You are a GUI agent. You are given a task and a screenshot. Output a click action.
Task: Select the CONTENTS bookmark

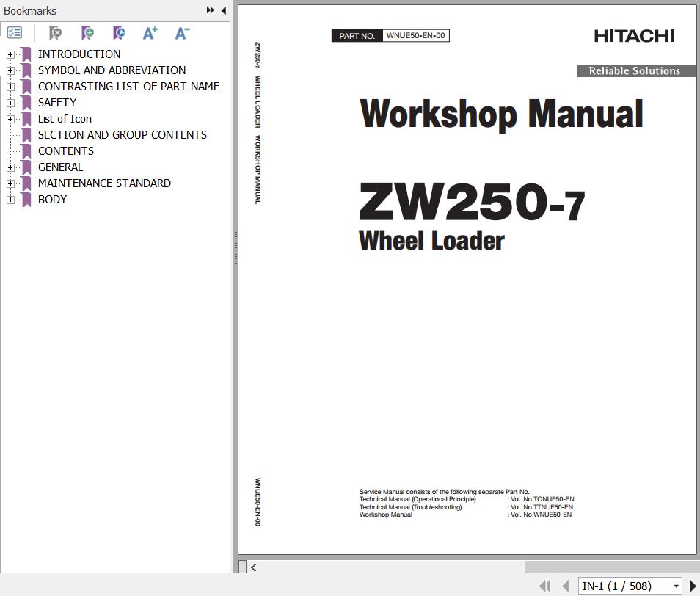tap(66, 151)
